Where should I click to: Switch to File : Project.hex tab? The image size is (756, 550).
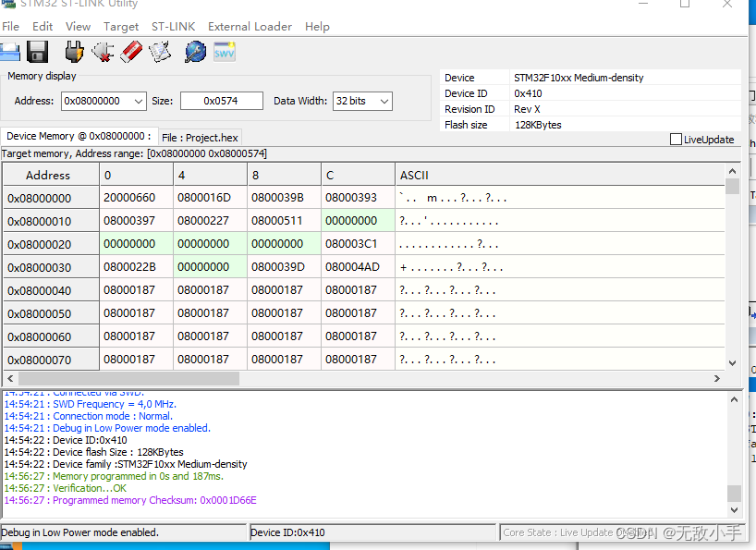pyautogui.click(x=200, y=138)
